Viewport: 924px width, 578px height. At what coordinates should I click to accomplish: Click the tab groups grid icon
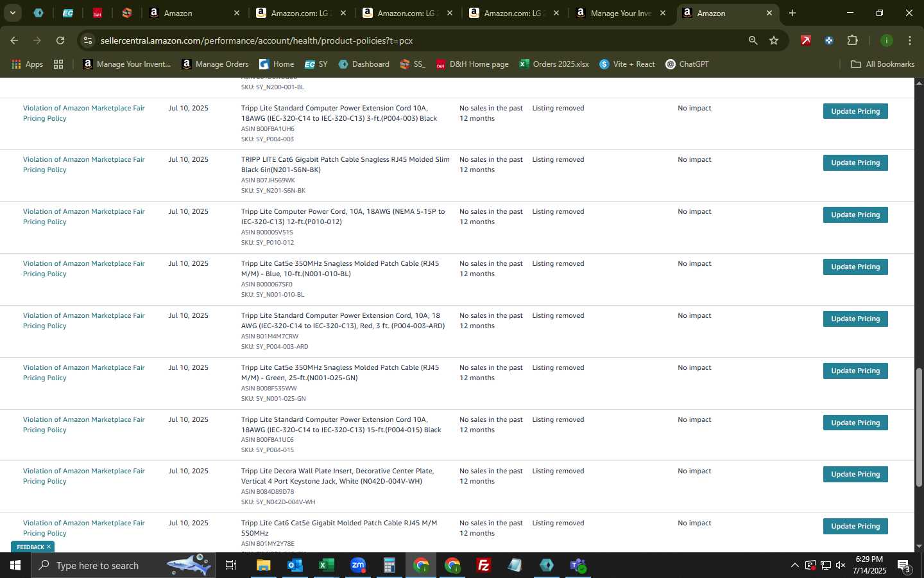click(x=58, y=64)
